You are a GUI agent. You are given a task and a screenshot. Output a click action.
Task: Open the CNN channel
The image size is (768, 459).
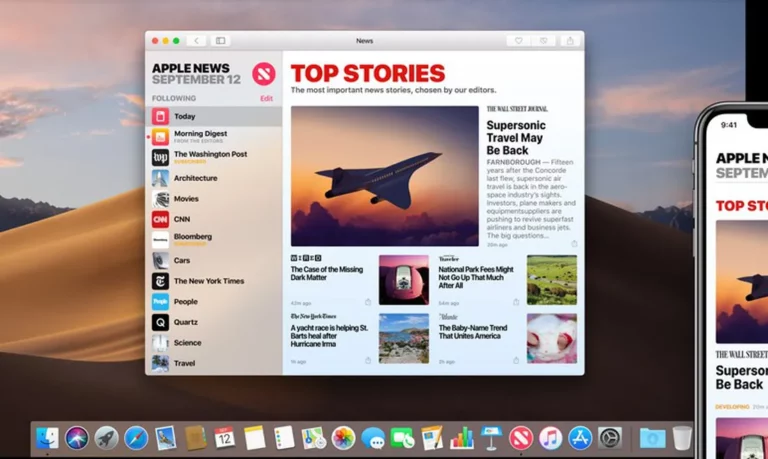pos(214,219)
